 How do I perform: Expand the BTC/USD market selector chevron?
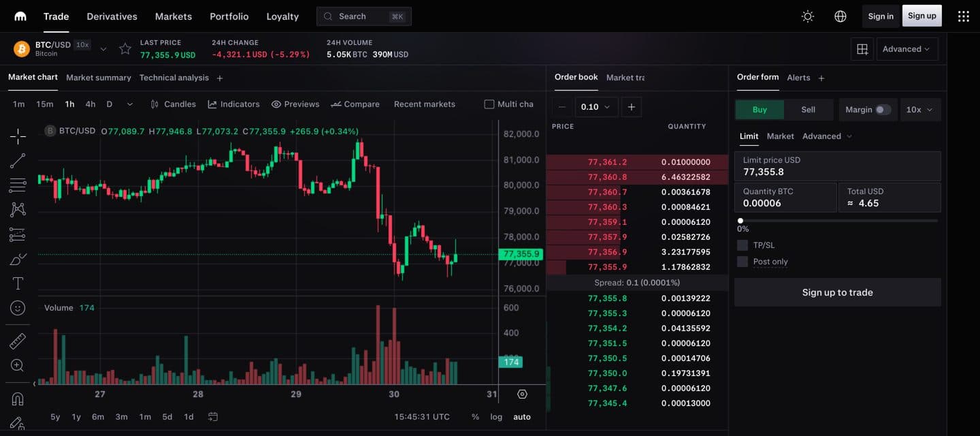point(103,49)
